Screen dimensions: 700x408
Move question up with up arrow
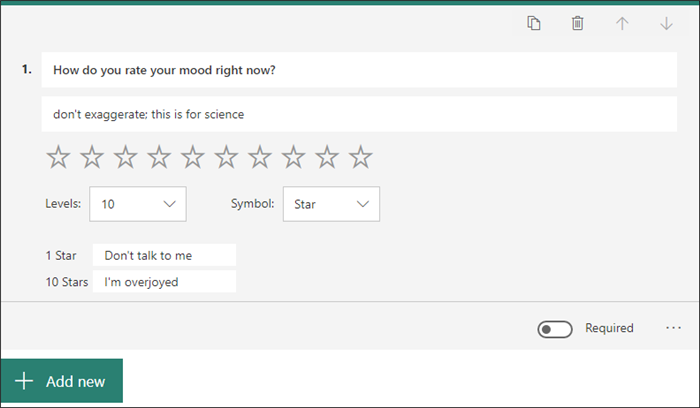pos(622,23)
